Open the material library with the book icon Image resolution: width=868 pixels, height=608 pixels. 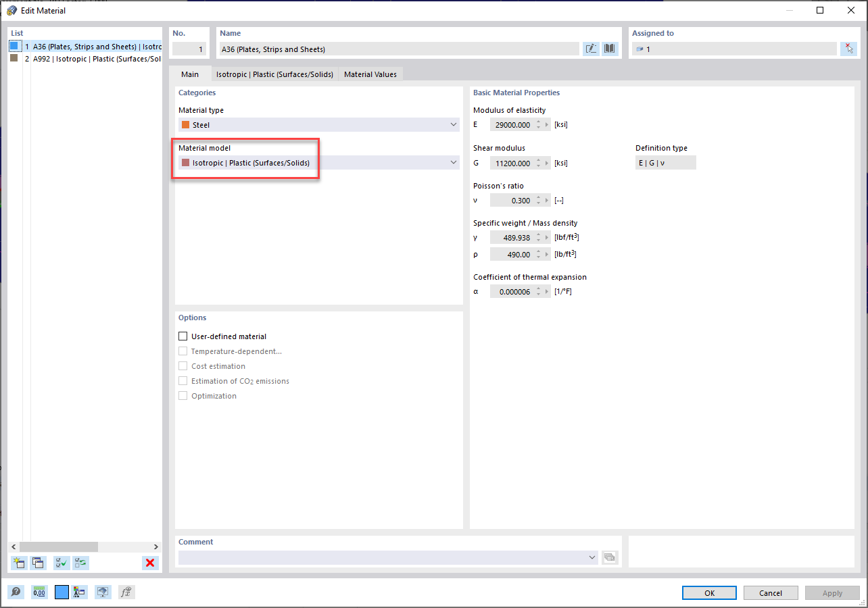(609, 48)
